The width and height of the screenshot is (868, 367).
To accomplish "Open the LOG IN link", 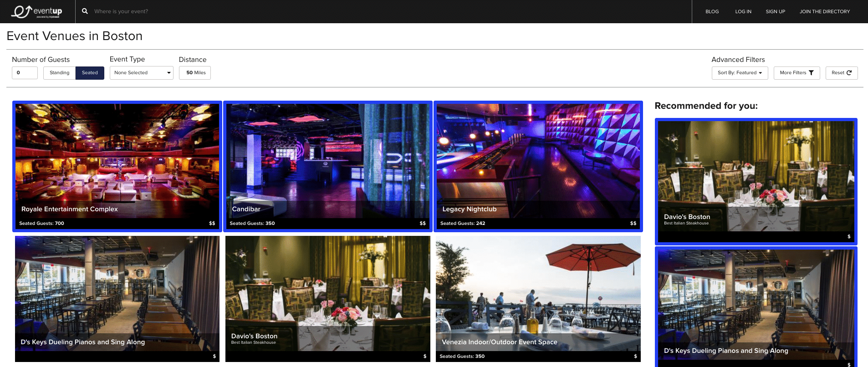I will point(743,11).
